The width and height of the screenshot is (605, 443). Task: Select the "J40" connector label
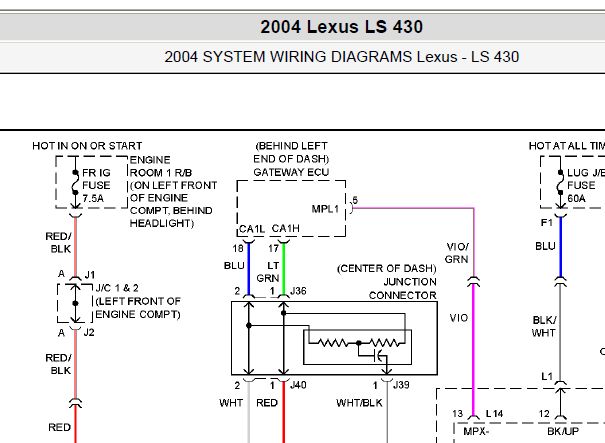pos(298,385)
